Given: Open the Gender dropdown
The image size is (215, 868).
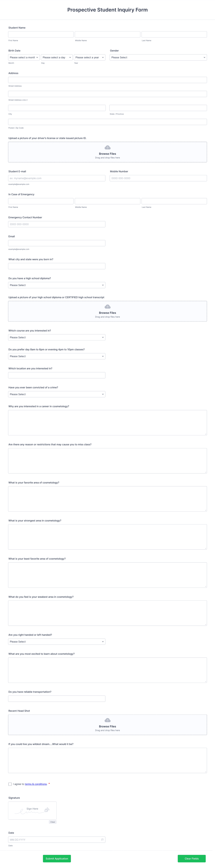Looking at the screenshot, I should [158, 57].
